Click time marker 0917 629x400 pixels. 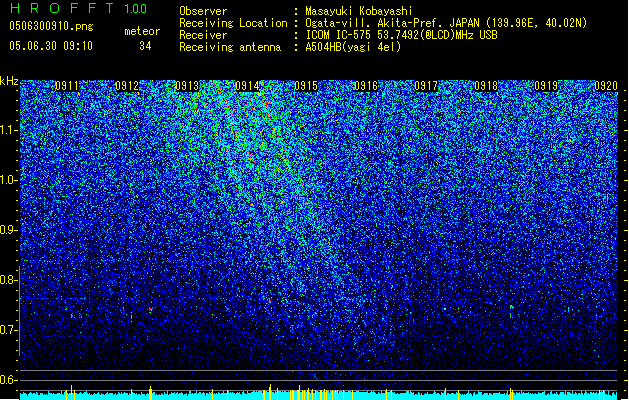pos(426,86)
